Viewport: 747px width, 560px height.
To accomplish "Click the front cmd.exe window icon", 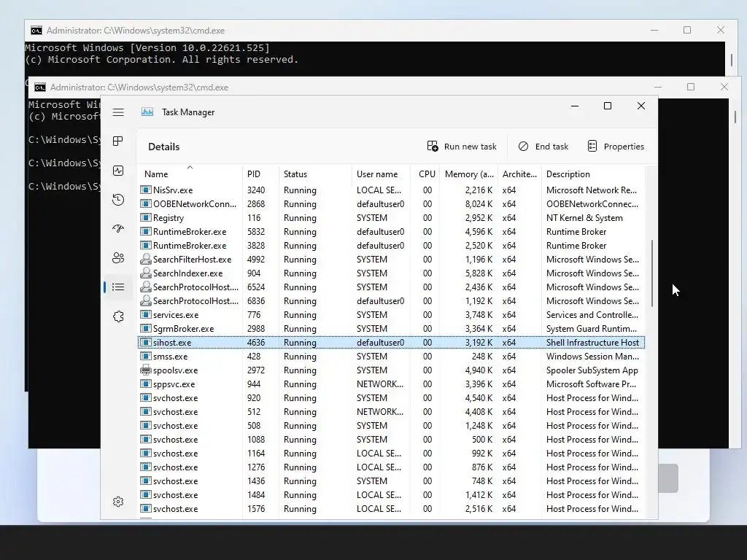I will 40,87.
